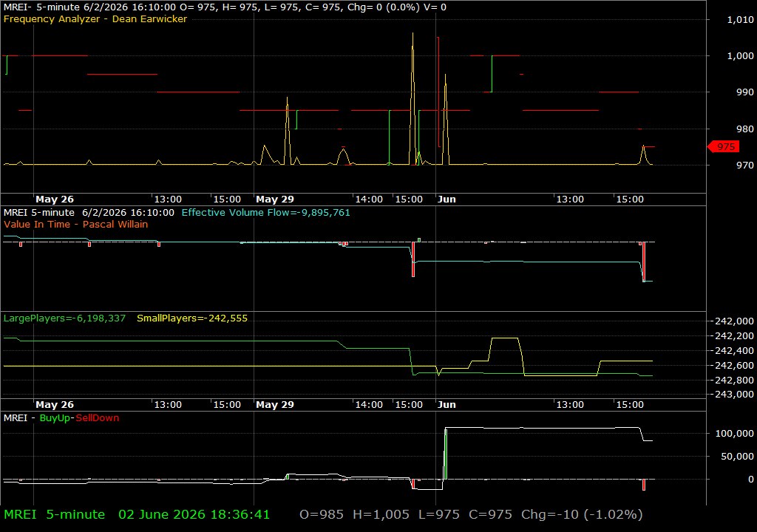Click the '02 June 2026 18:36:41' timestamp
Image resolution: width=757 pixels, height=532 pixels.
pyautogui.click(x=194, y=514)
